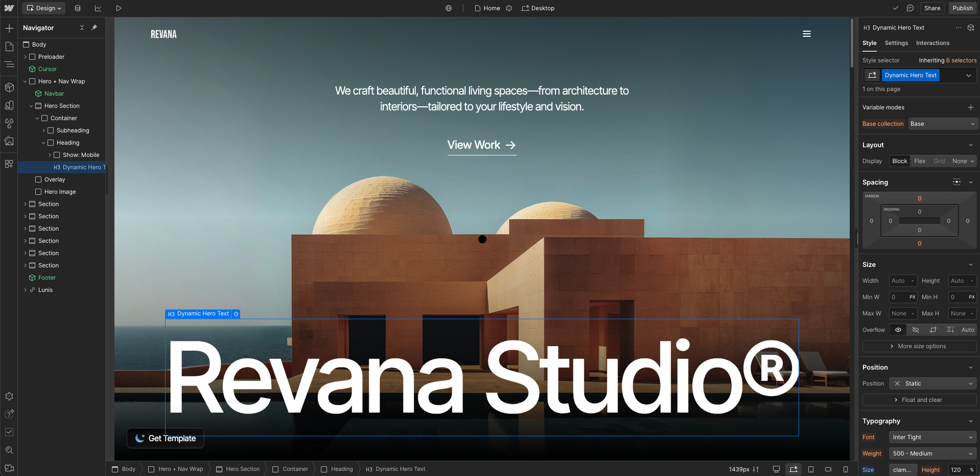
Task: Open the Components panel
Action: [9, 87]
